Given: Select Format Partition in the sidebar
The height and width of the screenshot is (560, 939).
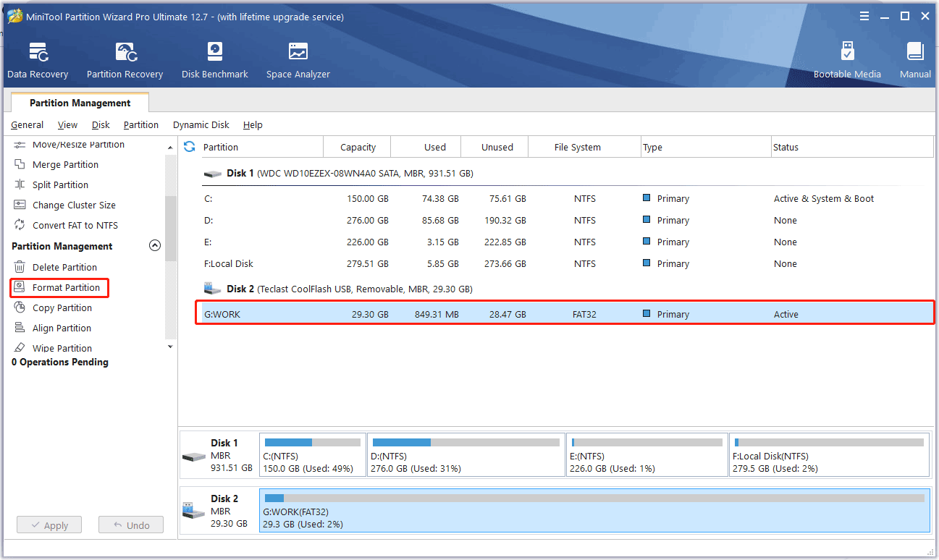Looking at the screenshot, I should coord(66,287).
